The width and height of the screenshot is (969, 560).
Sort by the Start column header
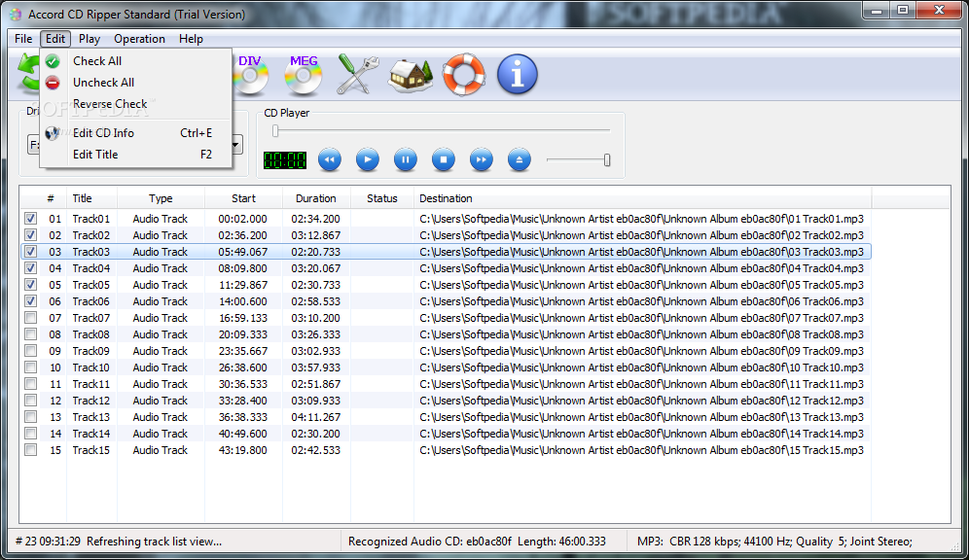tap(243, 198)
